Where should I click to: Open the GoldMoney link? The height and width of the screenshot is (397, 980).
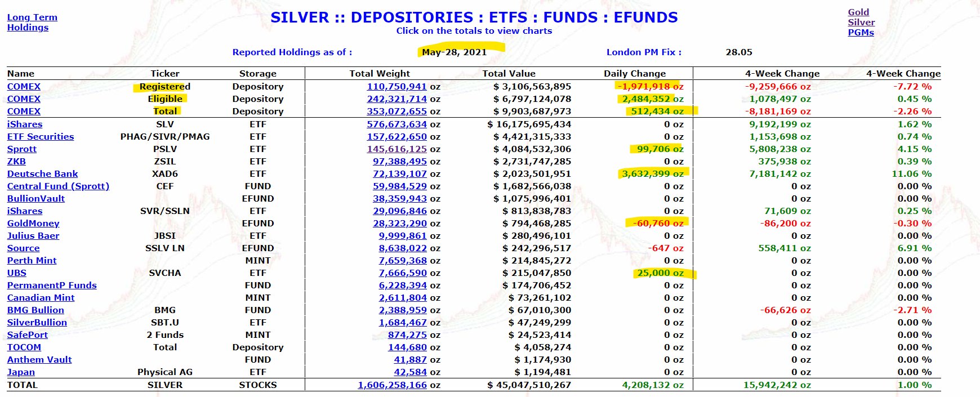(x=33, y=224)
